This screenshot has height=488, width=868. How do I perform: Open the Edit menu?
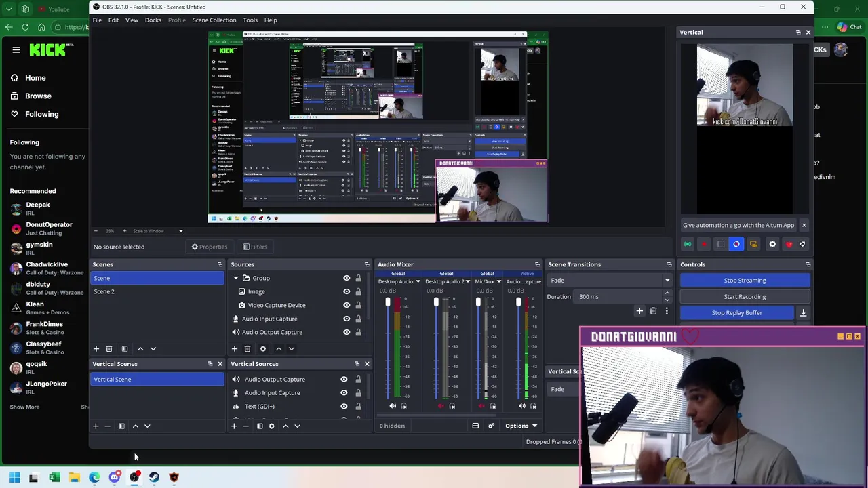[113, 20]
